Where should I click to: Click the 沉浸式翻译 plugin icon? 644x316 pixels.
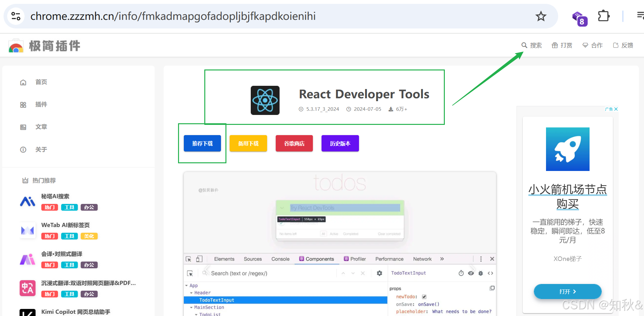click(x=28, y=288)
